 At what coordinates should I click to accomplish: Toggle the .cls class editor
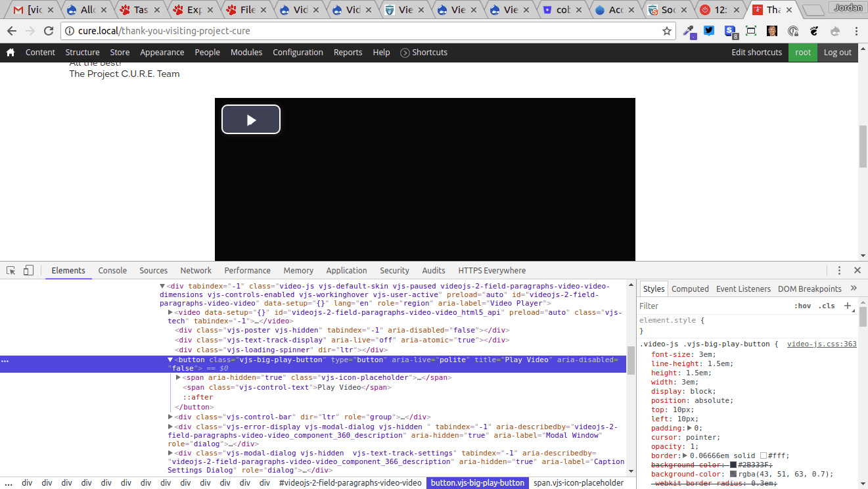(827, 305)
